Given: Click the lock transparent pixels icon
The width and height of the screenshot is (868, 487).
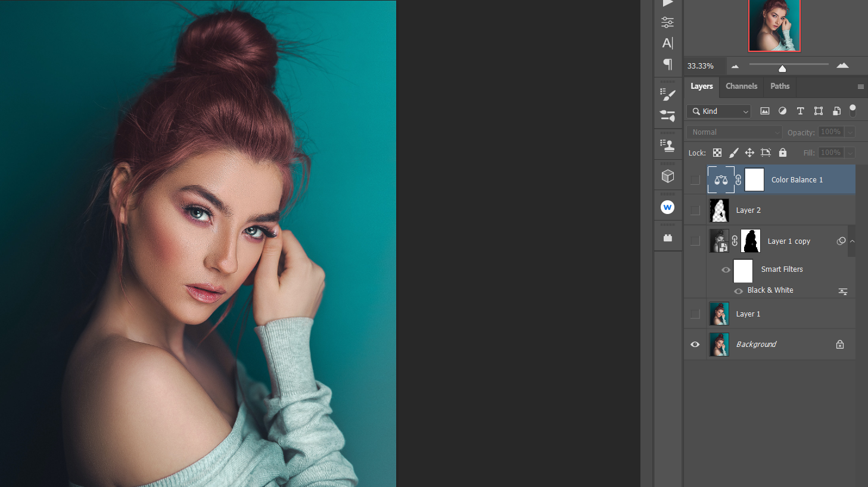Looking at the screenshot, I should (717, 153).
